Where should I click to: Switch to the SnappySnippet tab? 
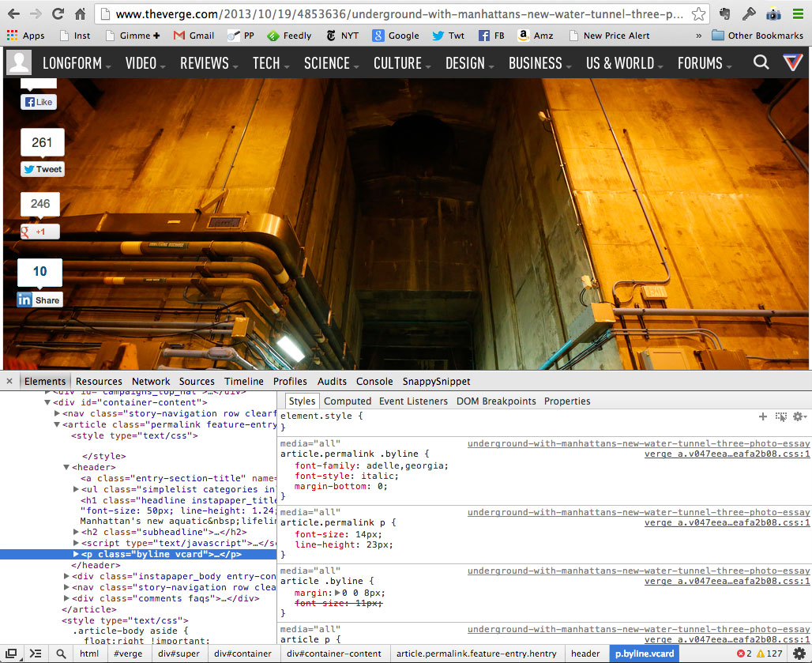click(437, 381)
